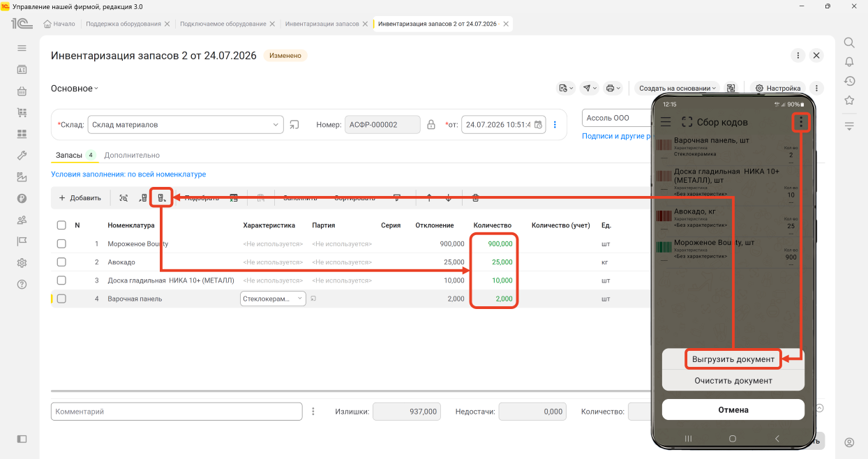
Task: Open the wrench section icon in left sidebar
Action: (x=22, y=156)
